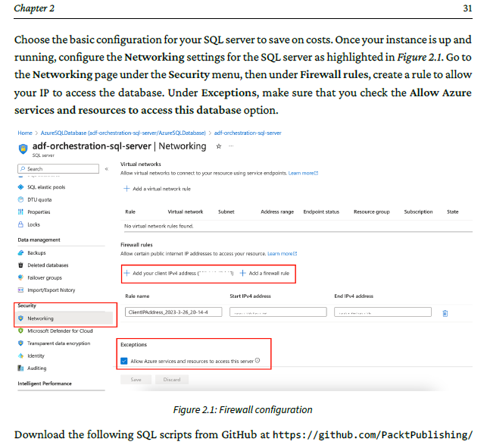This screenshot has width=487, height=448.
Task: Open adf-orchestration-sql-server breadcrumb link
Action: pyautogui.click(x=248, y=133)
